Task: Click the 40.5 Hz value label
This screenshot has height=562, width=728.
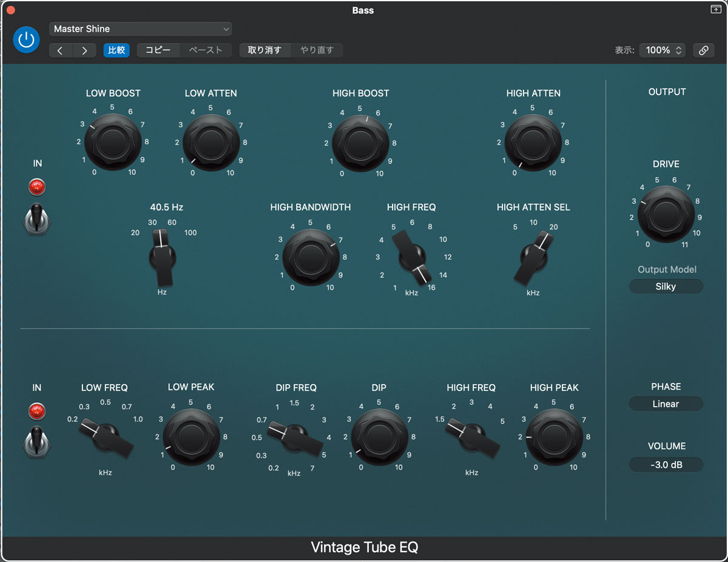Action: click(x=166, y=207)
